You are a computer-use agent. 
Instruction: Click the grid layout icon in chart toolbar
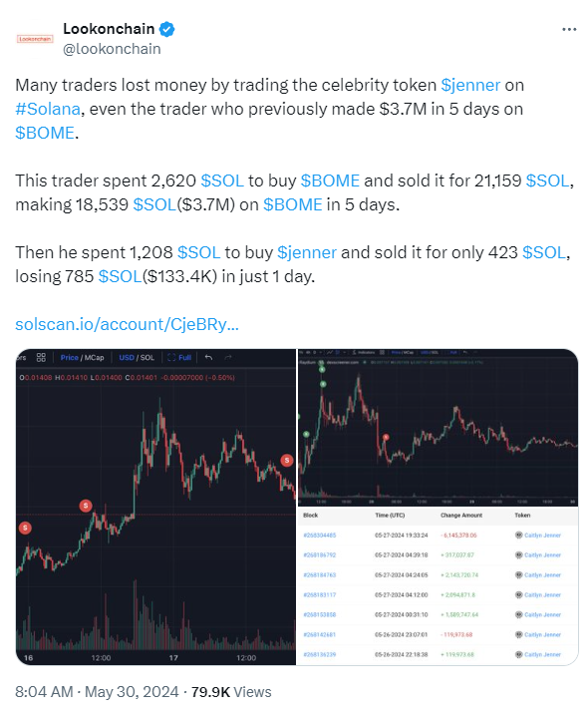pyautogui.click(x=41, y=357)
